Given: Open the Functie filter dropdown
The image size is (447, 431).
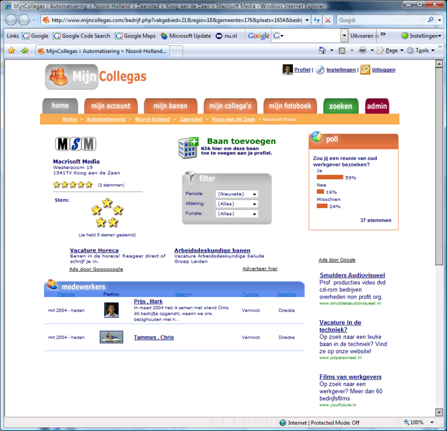Looking at the screenshot, I should tap(237, 214).
